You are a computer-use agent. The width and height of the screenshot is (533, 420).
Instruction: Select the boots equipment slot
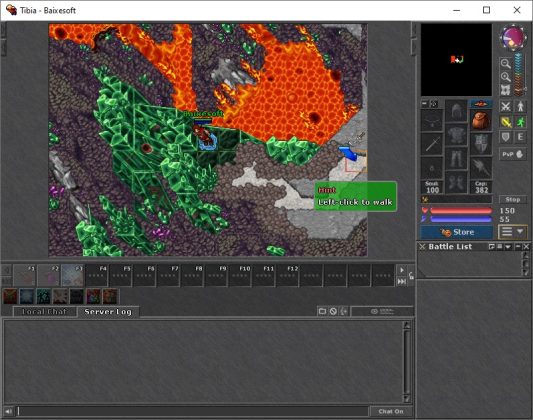pos(456,182)
